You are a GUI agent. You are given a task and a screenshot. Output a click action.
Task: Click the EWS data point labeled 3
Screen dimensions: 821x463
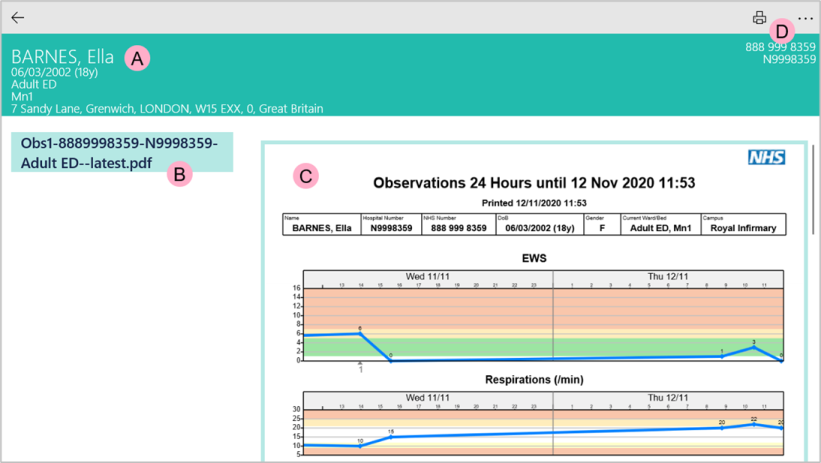(x=754, y=347)
